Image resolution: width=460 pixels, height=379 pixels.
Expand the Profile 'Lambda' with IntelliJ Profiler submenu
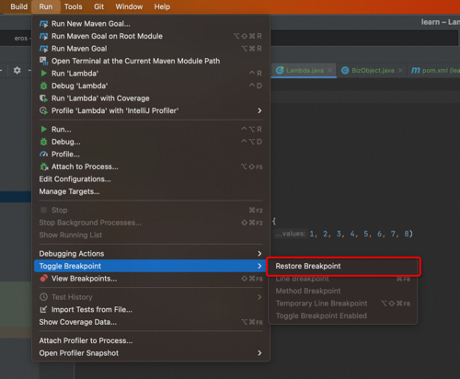coord(260,111)
